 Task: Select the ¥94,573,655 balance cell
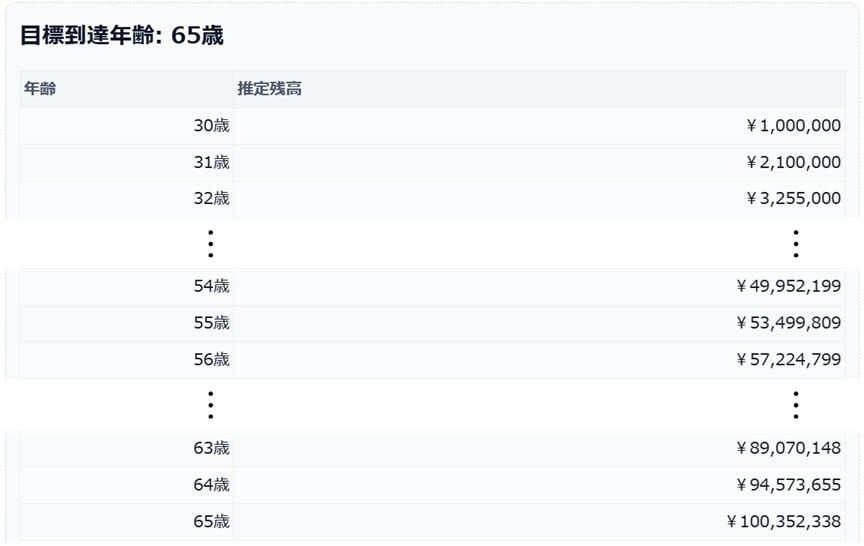(787, 485)
